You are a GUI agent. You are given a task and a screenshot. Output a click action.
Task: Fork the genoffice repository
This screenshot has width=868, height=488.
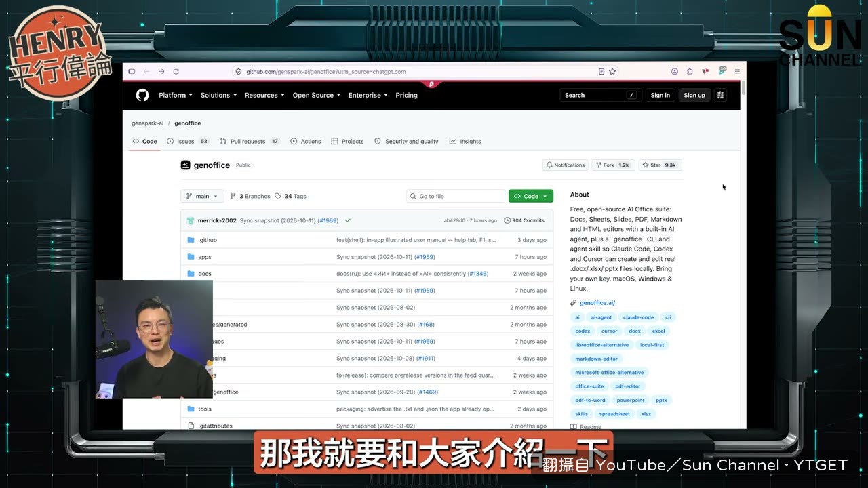[x=612, y=165]
